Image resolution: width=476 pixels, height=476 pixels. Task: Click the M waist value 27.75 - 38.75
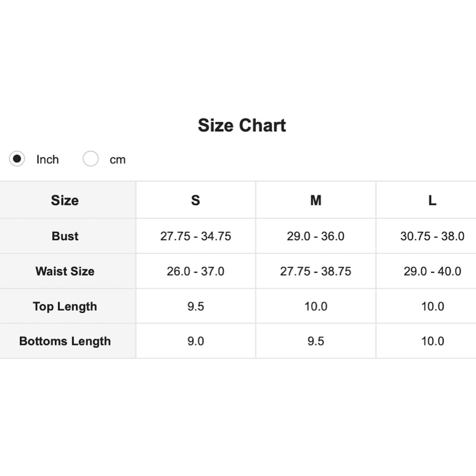316,271
